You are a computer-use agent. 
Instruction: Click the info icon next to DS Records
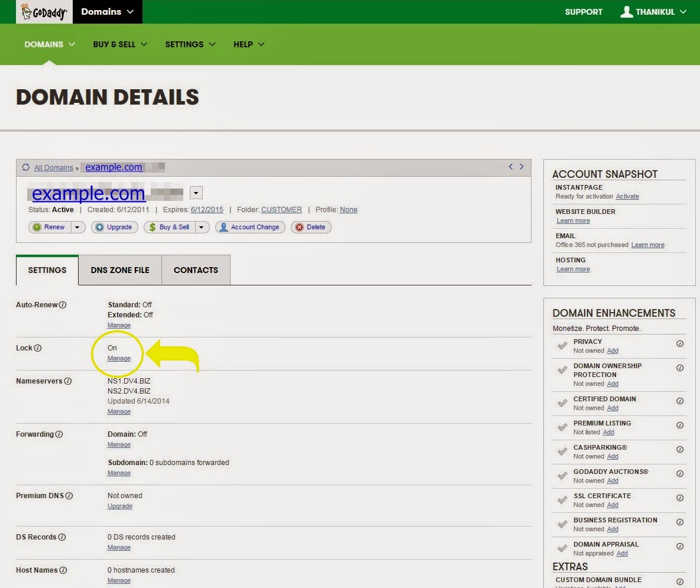62,537
